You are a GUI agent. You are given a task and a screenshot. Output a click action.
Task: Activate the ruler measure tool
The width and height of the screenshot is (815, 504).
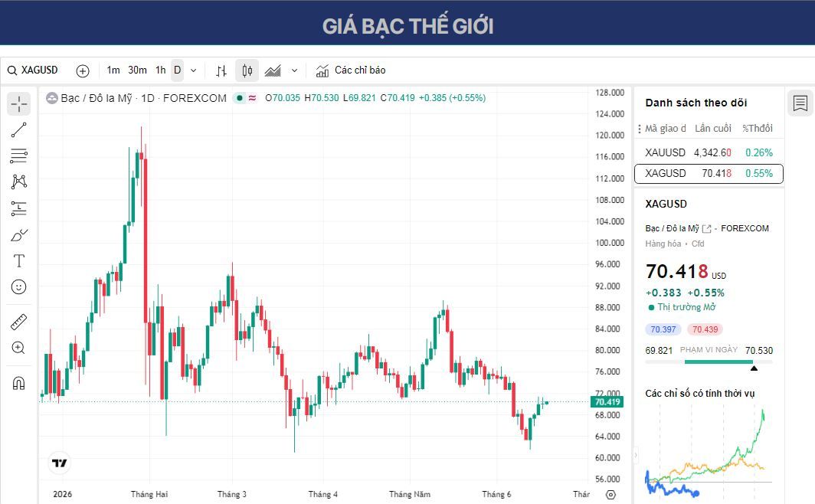pyautogui.click(x=18, y=322)
